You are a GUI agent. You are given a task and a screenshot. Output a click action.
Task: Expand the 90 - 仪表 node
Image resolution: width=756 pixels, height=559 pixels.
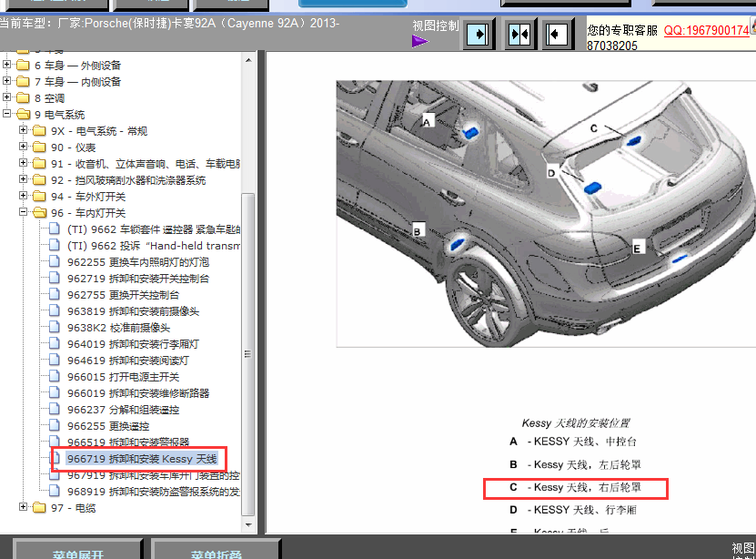[23, 147]
